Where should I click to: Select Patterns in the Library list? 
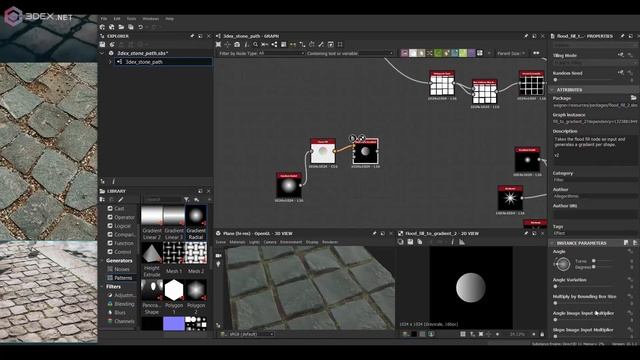coord(123,278)
